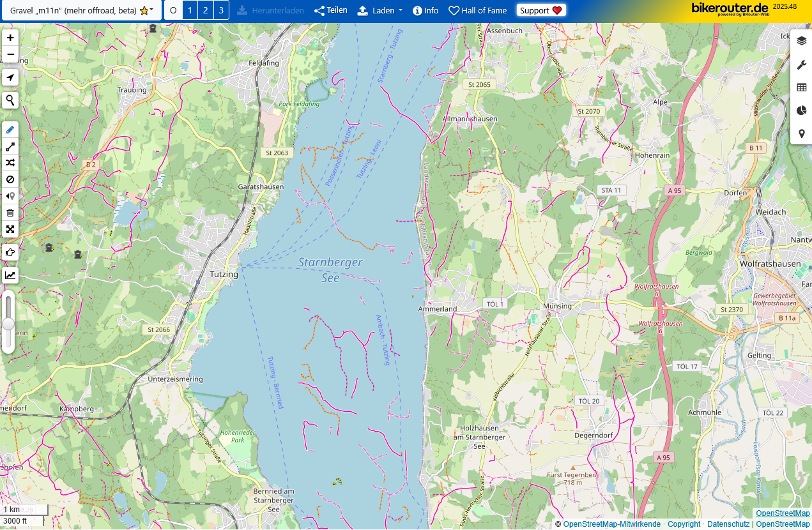The width and height of the screenshot is (812, 530).
Task: Select route alternative 3
Action: 221,10
